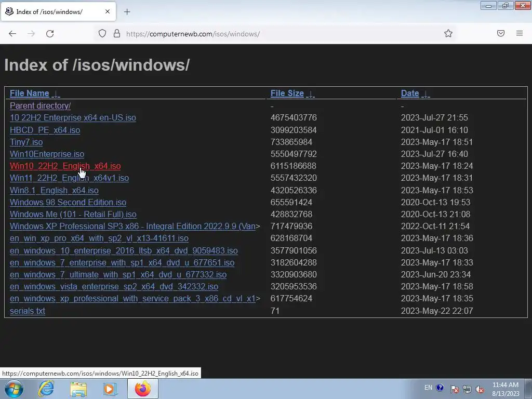
Task: Open the taskbar clock showing 11:44 AM
Action: pyautogui.click(x=505, y=389)
